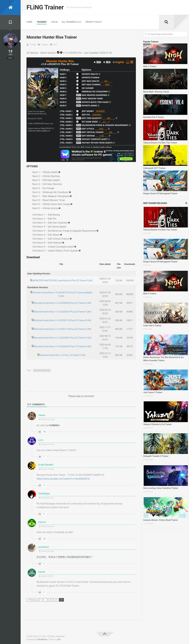Click thumbs-up on CedricV's Sunbreak comment
This screenshot has width=189, height=644.
40,538
